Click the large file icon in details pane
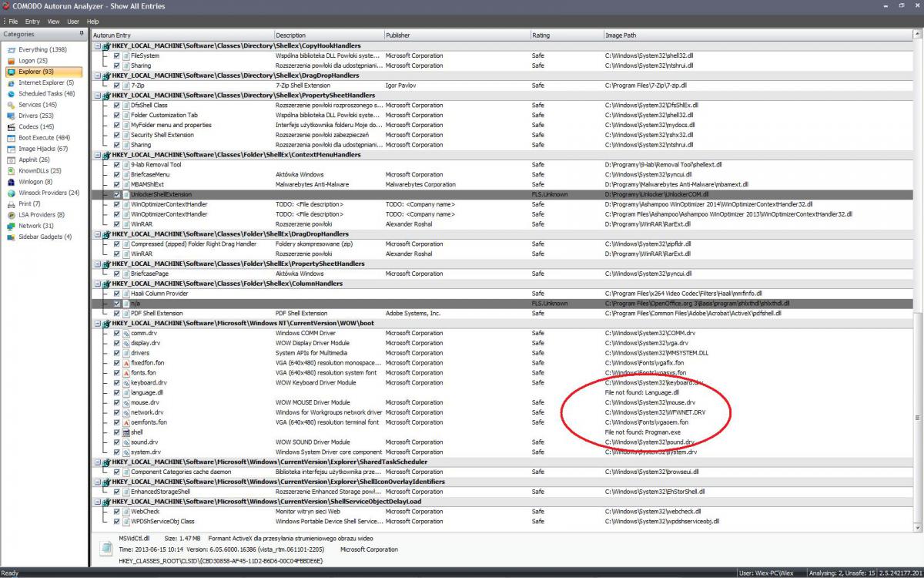Screen dimensions: 924x578 (105, 549)
